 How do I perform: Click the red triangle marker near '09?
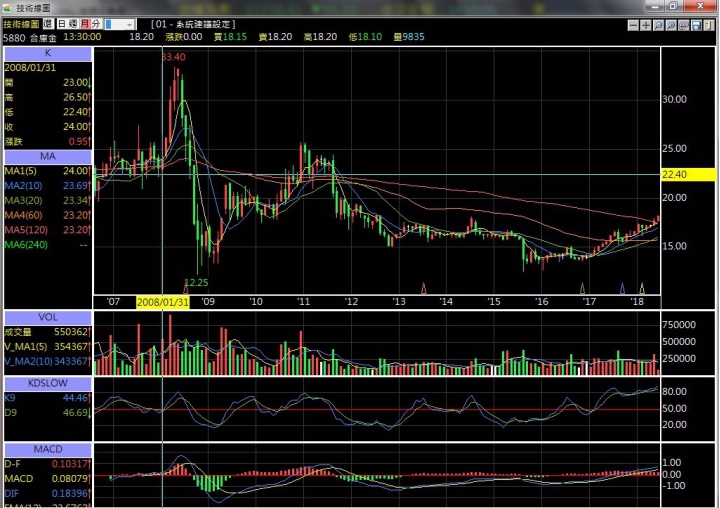pyautogui.click(x=186, y=289)
